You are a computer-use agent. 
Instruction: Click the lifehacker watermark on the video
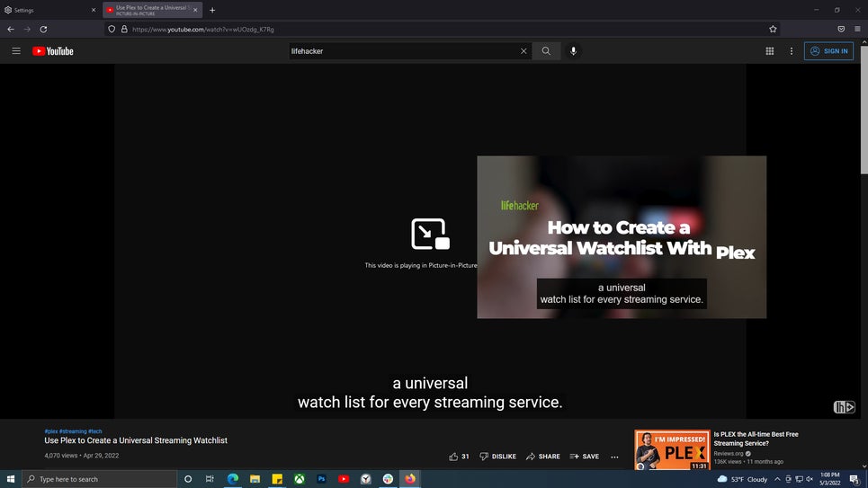(844, 407)
